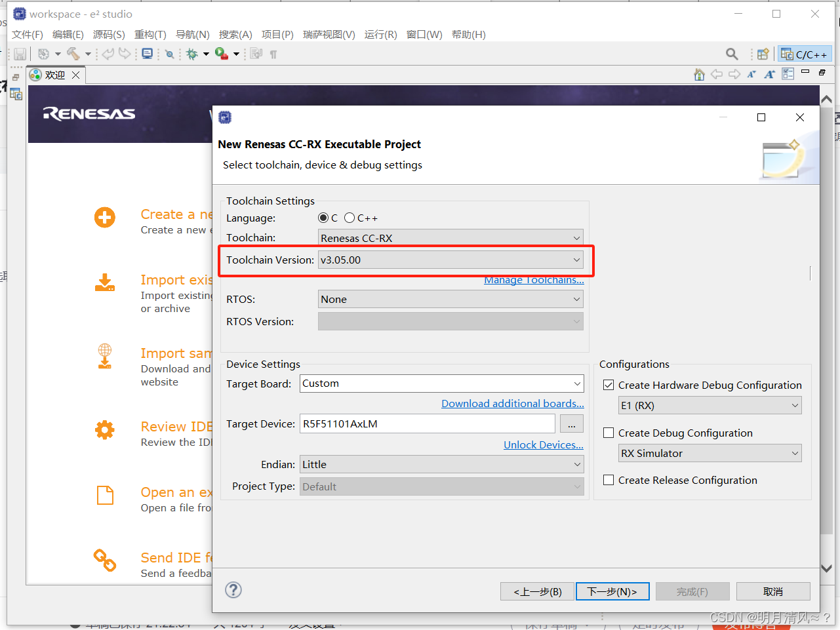This screenshot has height=630, width=840.
Task: Click the help question mark icon in dialog
Action: point(233,590)
